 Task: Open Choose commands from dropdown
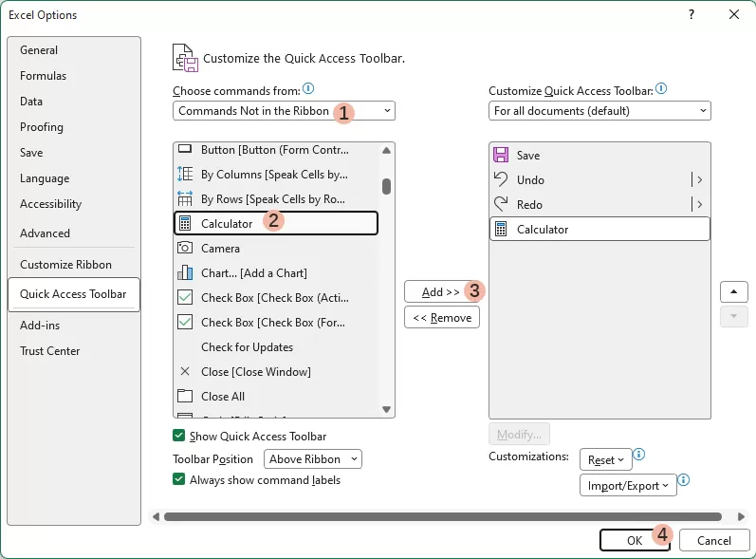click(284, 111)
